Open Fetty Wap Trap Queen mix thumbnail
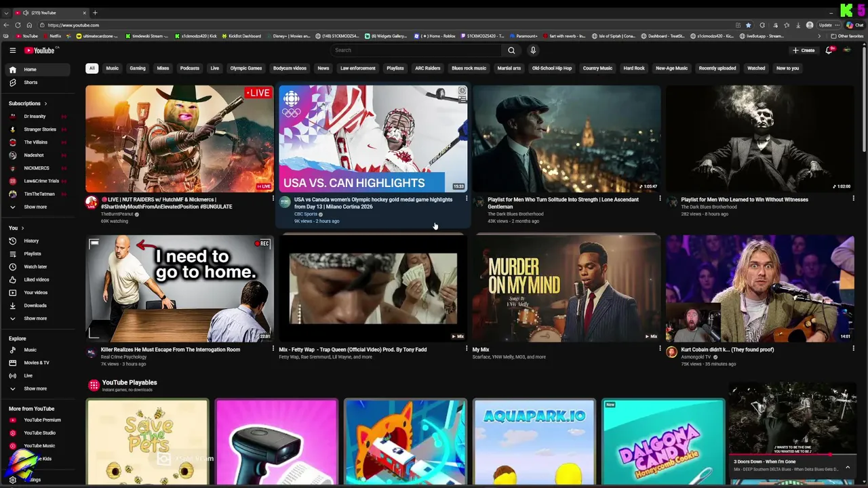The image size is (868, 488). tap(373, 289)
